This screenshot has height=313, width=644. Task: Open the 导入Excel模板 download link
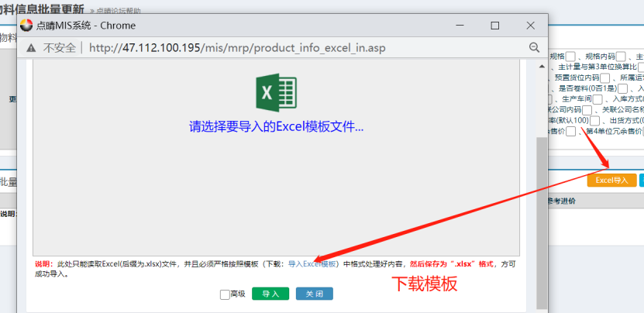[312, 264]
